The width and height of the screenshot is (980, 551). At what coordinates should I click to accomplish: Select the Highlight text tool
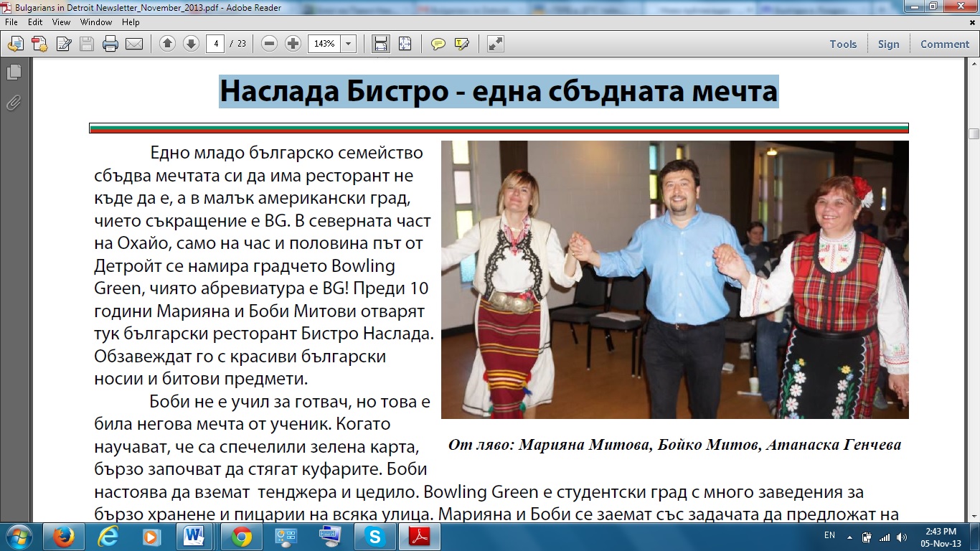point(461,44)
